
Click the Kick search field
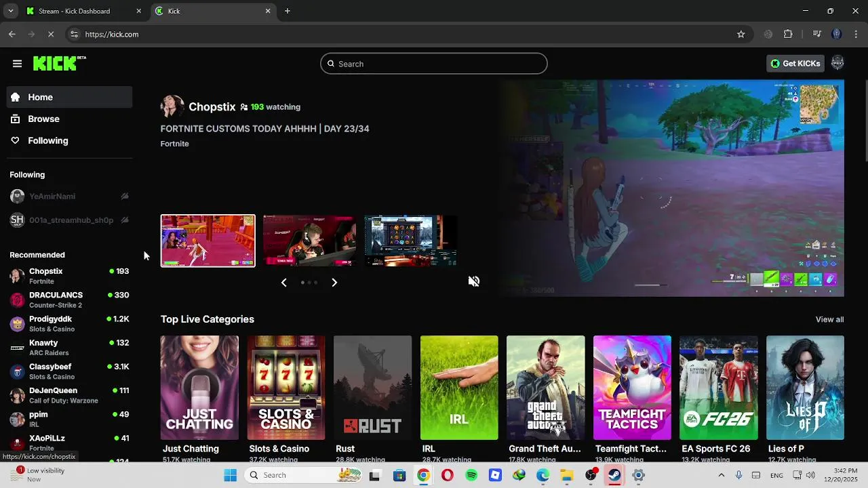coord(434,64)
